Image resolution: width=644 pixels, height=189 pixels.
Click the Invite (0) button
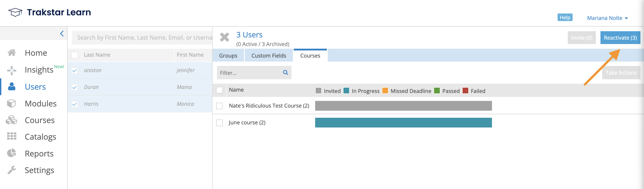581,38
